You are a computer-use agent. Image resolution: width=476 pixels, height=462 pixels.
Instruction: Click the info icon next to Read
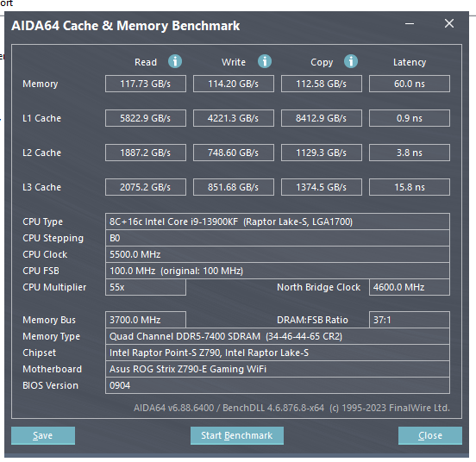point(175,61)
